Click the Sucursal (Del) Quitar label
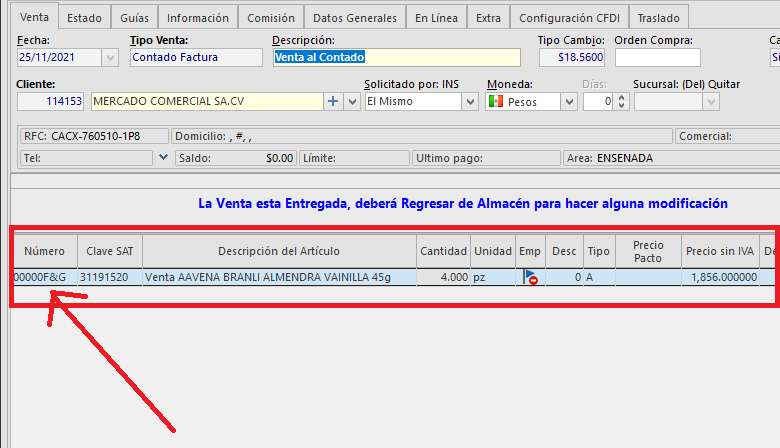 pos(686,84)
